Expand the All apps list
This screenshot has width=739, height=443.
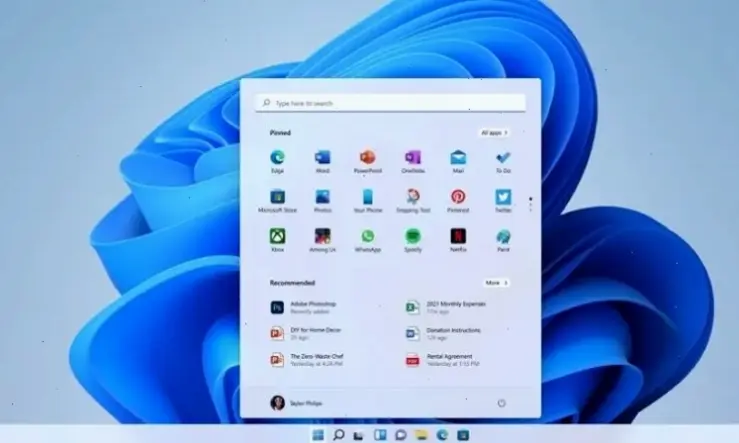[494, 133]
